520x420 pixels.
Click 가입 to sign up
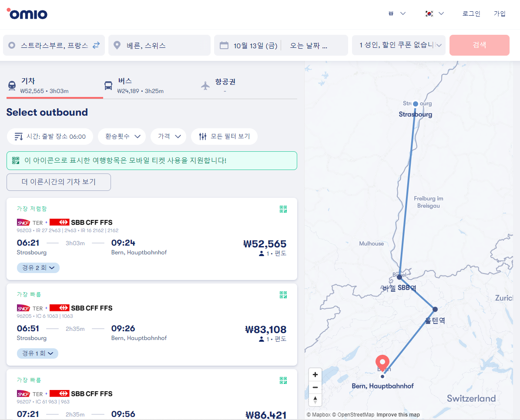pos(500,13)
